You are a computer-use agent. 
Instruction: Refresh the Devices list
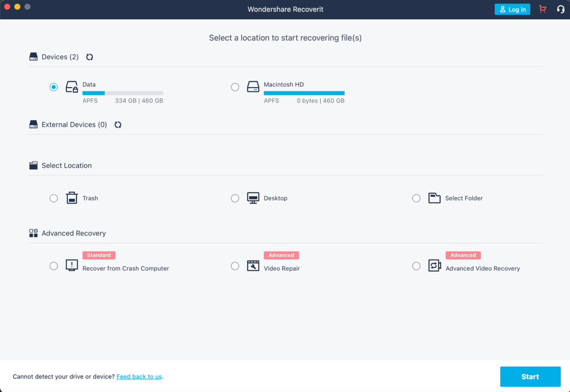90,57
